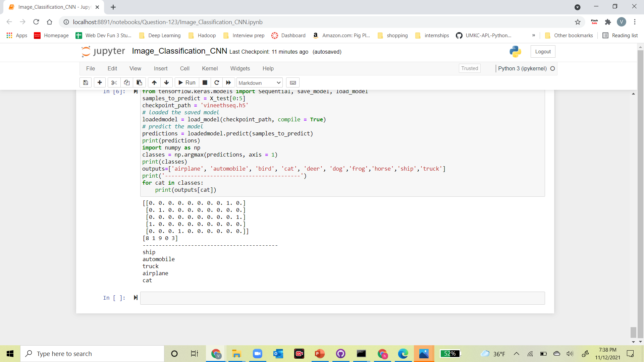Screen dimensions: 644x362
Task: Expand the hidden bookmarks chevron
Action: tap(533, 35)
